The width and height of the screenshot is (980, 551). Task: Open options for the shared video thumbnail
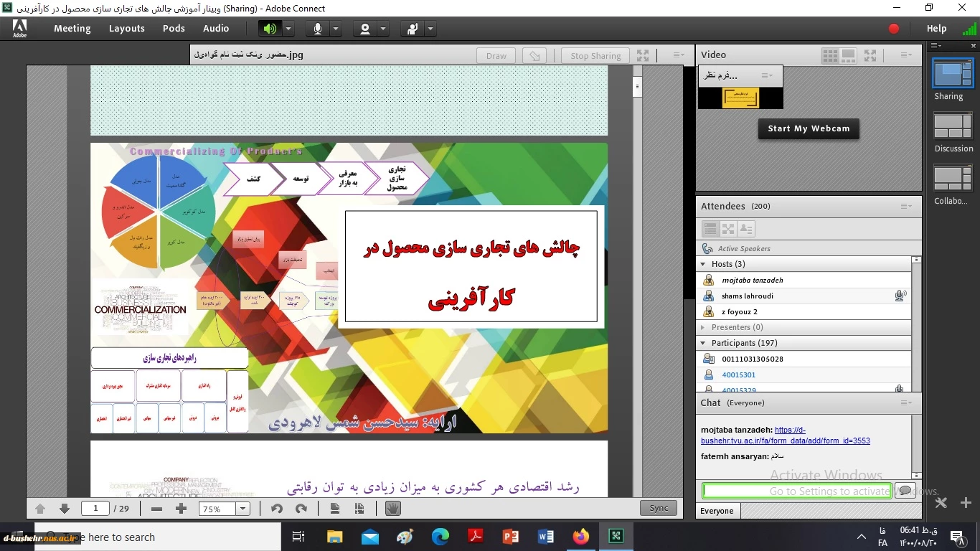click(768, 75)
